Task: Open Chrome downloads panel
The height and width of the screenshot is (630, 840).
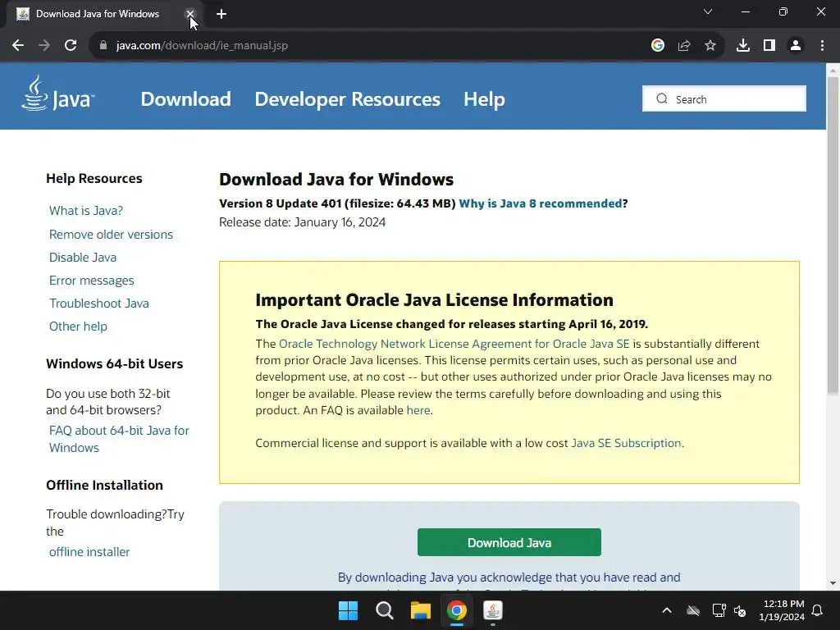Action: 743,46
